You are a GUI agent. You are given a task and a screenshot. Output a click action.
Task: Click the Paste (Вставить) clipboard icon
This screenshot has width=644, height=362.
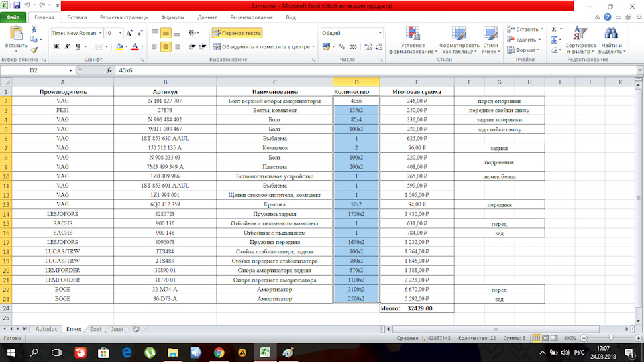tap(16, 34)
